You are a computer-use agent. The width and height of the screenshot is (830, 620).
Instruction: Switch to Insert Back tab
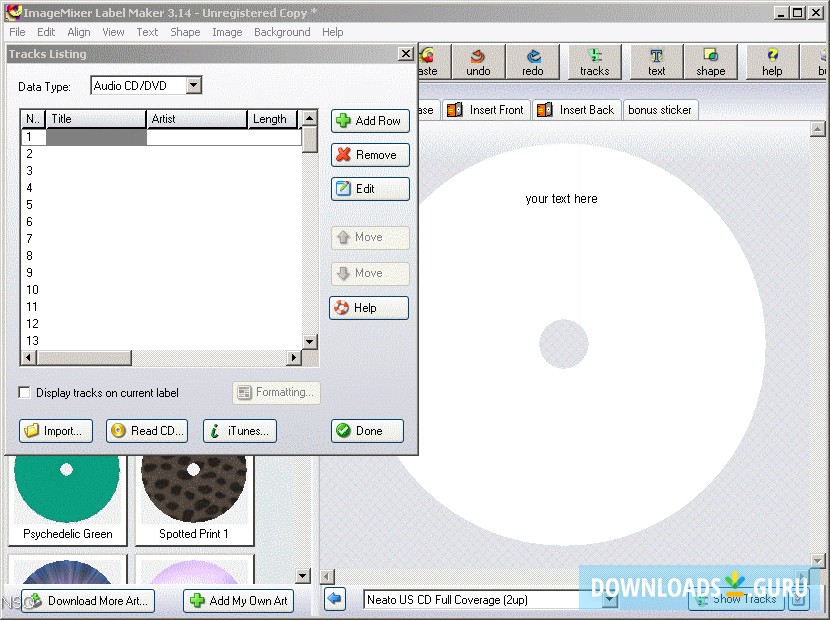(x=576, y=110)
